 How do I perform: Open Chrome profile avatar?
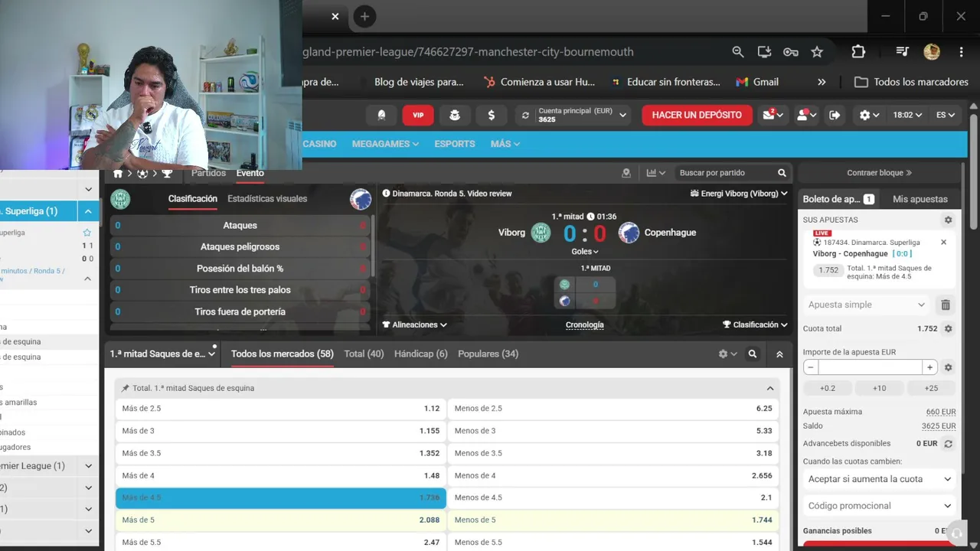pyautogui.click(x=932, y=52)
